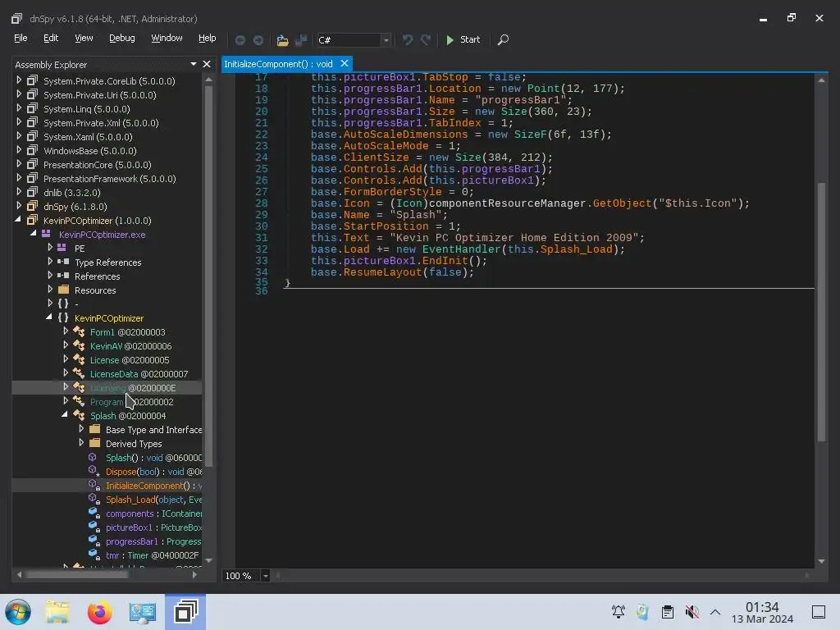Select Dispose(bool) method in tree
Viewport: 840px width, 630px height.
(x=153, y=472)
